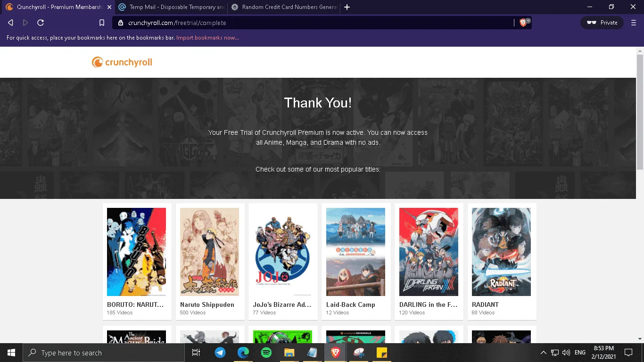Click the scrollbar down arrow
The image size is (644, 362).
(640, 339)
